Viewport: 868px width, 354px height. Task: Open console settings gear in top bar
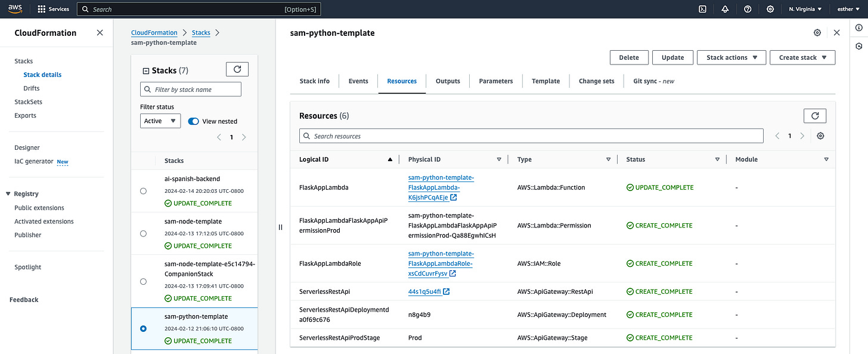[x=770, y=9]
